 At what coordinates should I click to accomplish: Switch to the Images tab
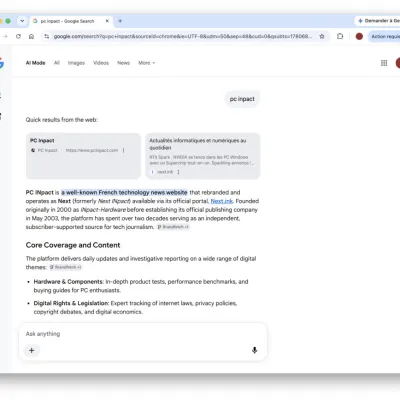coord(76,63)
